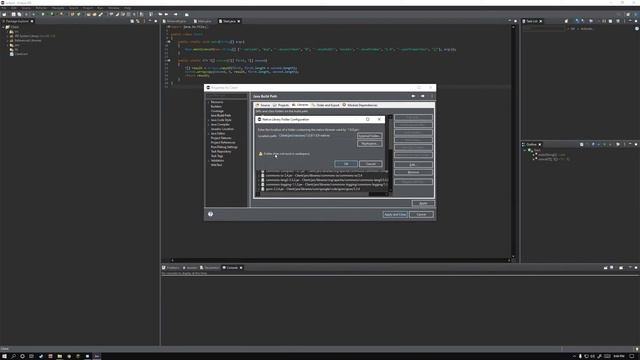Select Java Code Style in the Properties tree

tap(221, 120)
